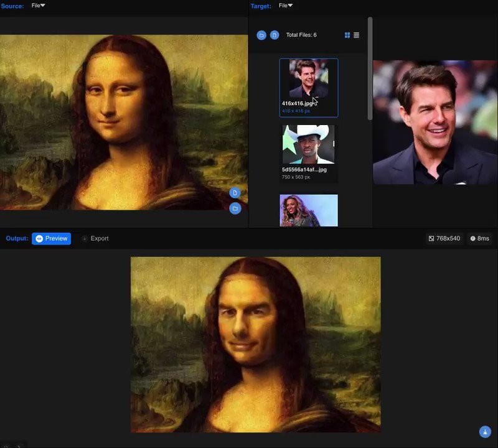Switch target list to grid view
This screenshot has height=448, width=498.
tap(347, 35)
